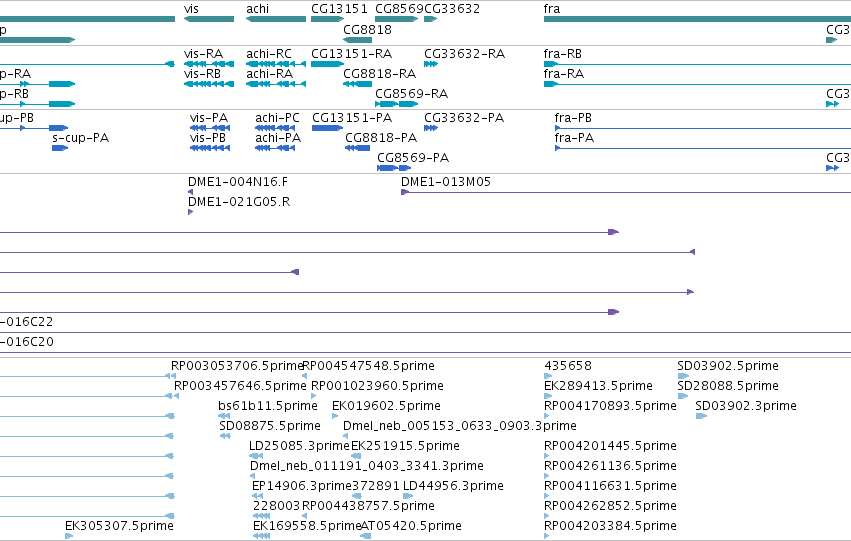Click the RP004203384.5prime EST
The width and height of the screenshot is (851, 541).
(x=547, y=536)
